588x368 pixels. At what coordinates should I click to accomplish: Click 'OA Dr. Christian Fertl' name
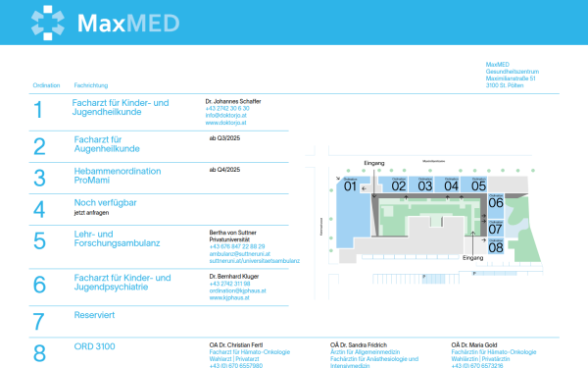pyautogui.click(x=236, y=345)
